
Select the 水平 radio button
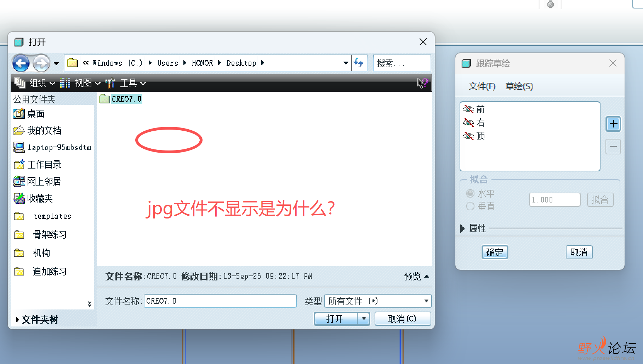(x=470, y=193)
